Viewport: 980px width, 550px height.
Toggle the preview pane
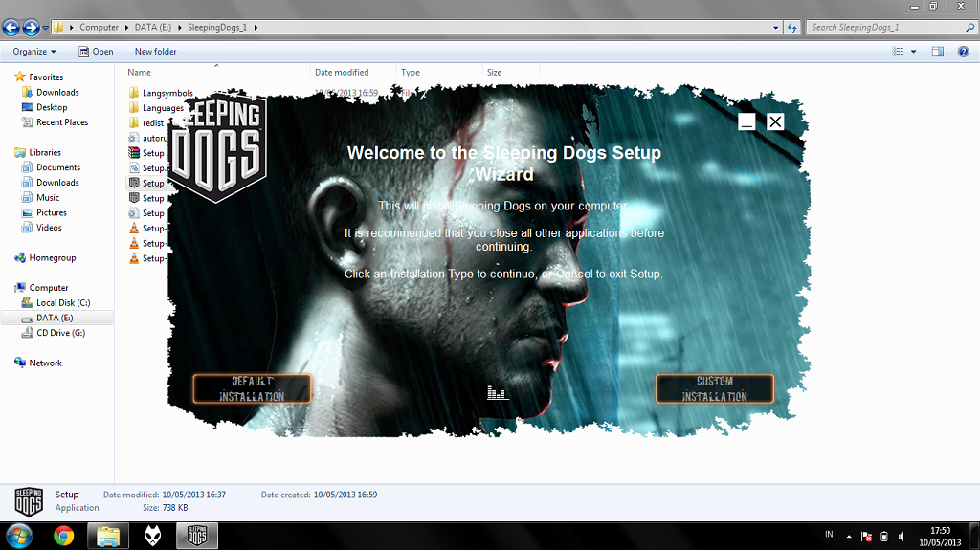pyautogui.click(x=938, y=52)
